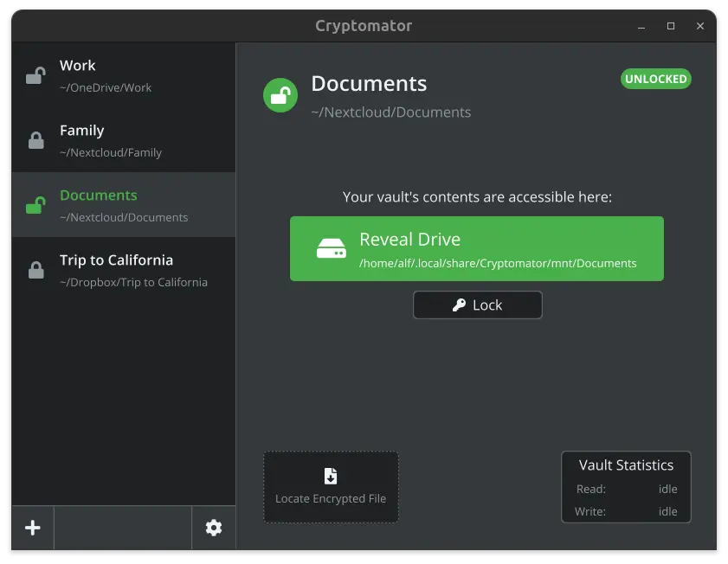Image resolution: width=728 pixels, height=564 pixels.
Task: Open preferences with the gear icon
Action: click(214, 528)
